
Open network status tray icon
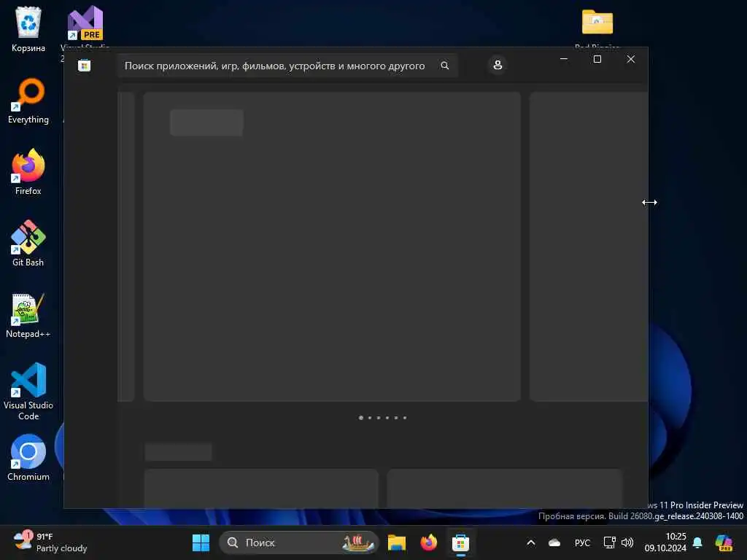pyautogui.click(x=609, y=542)
